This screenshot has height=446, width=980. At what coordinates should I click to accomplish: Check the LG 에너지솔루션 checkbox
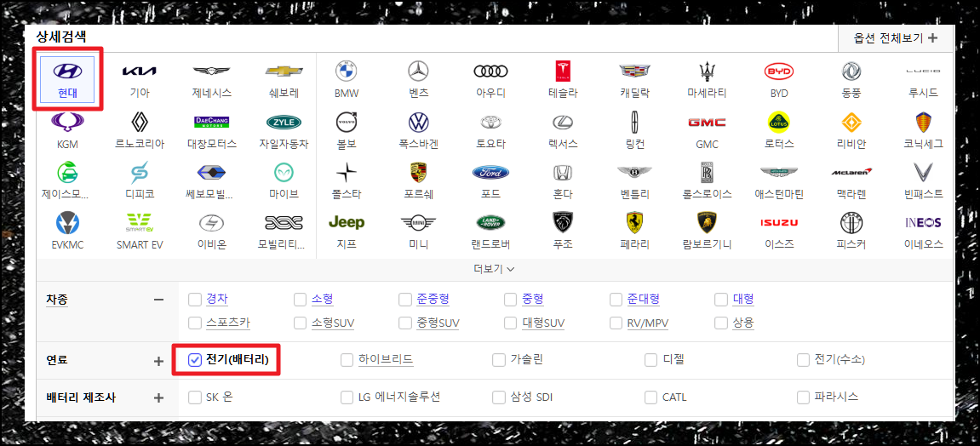[x=347, y=397]
